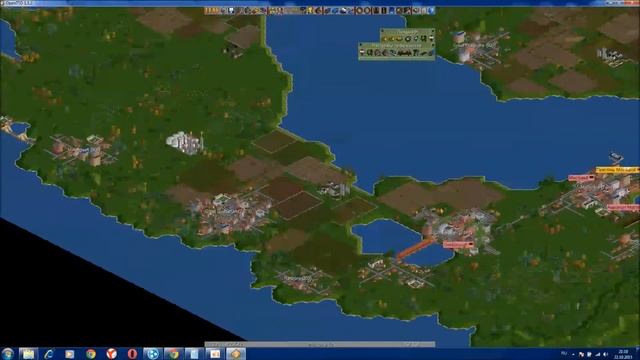
Task: Open the waterways construction toolbar icon
Action: [x=392, y=11]
